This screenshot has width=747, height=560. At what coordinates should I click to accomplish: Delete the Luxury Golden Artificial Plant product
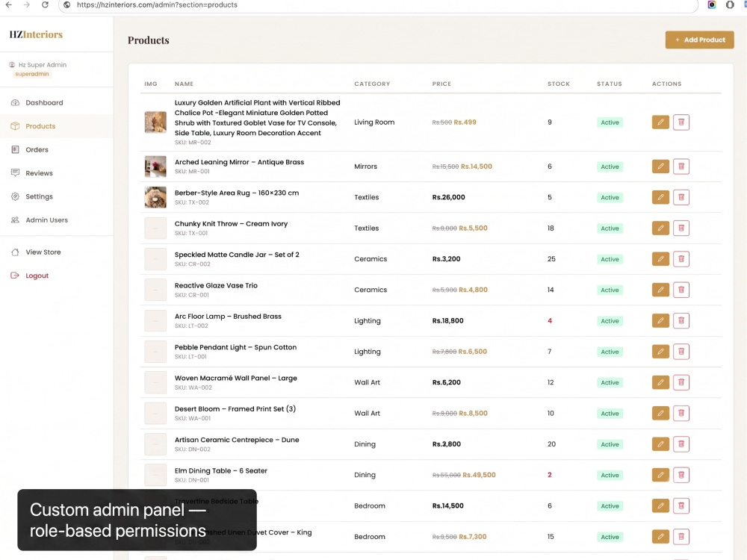[681, 122]
